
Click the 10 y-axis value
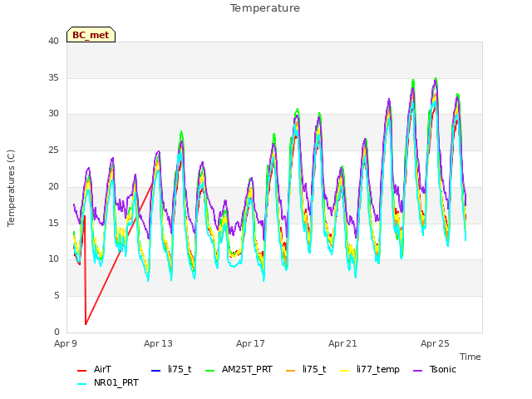click(53, 259)
